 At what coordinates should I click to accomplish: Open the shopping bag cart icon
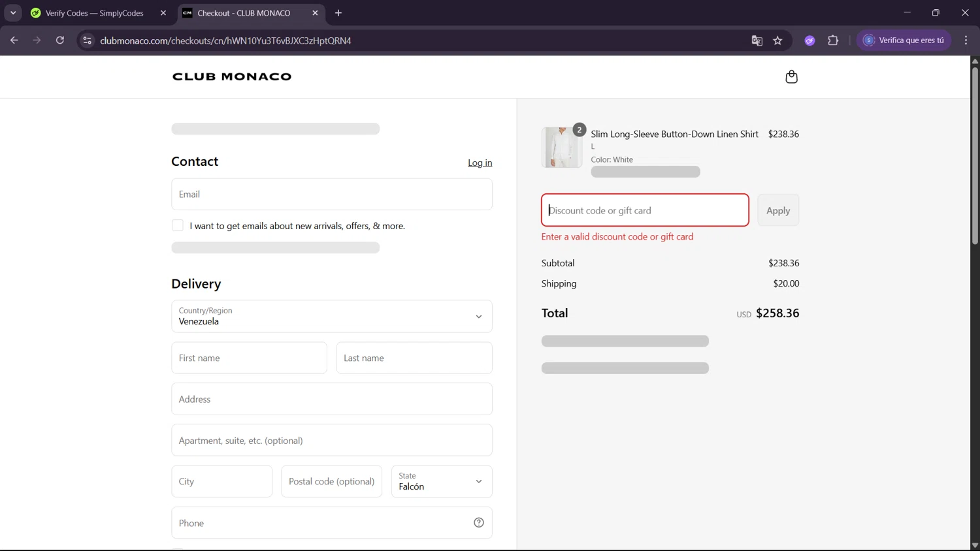pyautogui.click(x=791, y=77)
